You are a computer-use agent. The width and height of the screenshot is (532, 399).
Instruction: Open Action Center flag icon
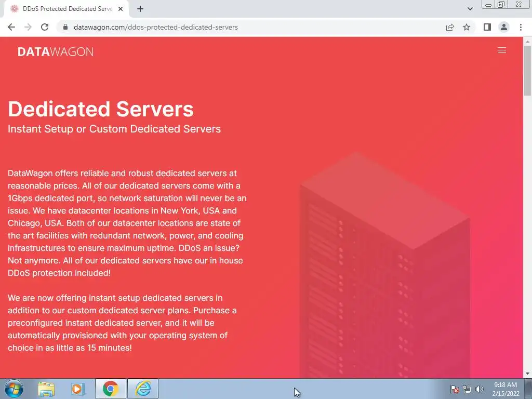[x=455, y=389]
